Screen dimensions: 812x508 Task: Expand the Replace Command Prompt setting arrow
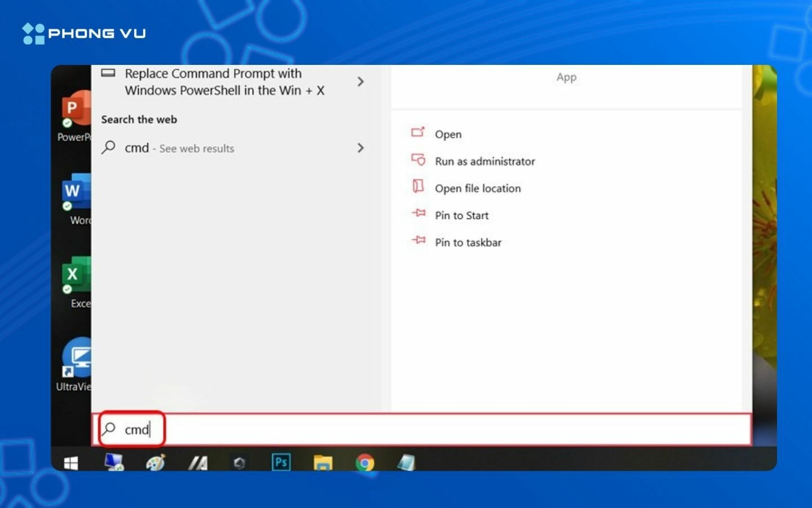(361, 82)
